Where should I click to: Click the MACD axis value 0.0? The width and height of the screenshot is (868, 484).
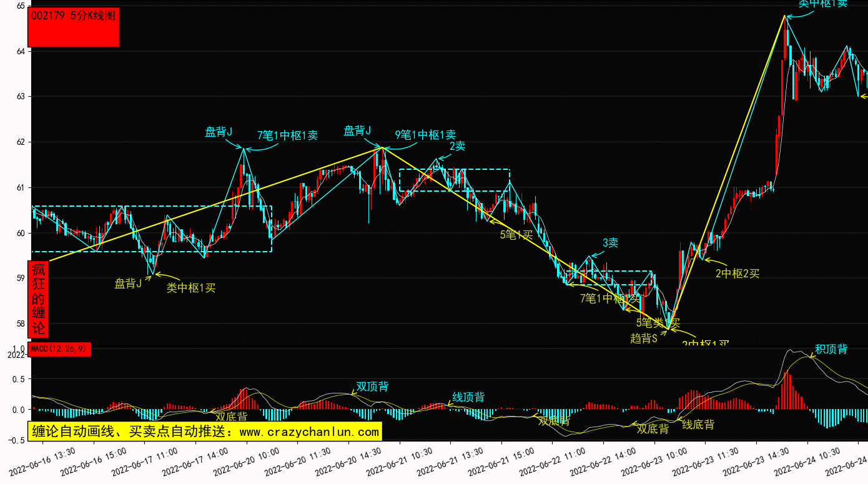(x=19, y=410)
